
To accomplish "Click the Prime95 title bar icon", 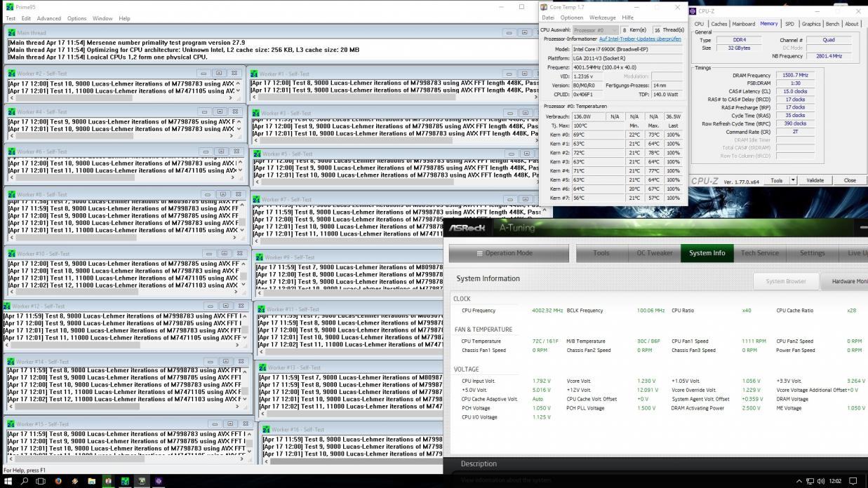I will [8, 7].
